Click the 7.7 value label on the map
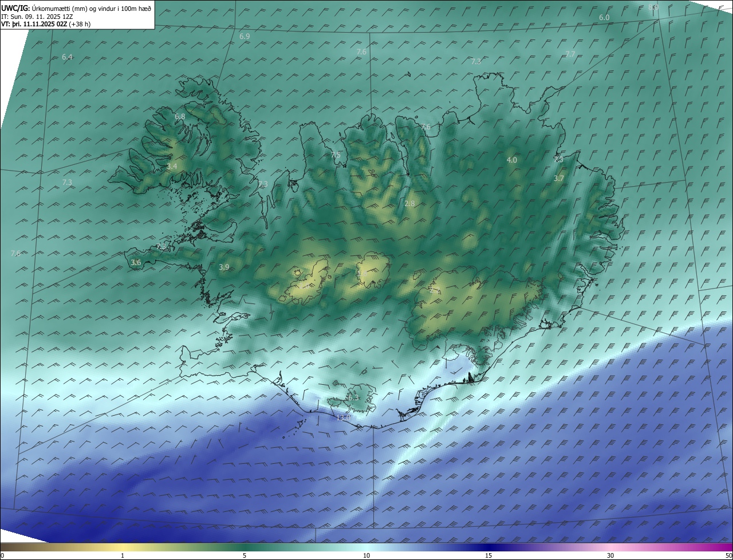Viewport: 733px width, 560px height. click(570, 54)
